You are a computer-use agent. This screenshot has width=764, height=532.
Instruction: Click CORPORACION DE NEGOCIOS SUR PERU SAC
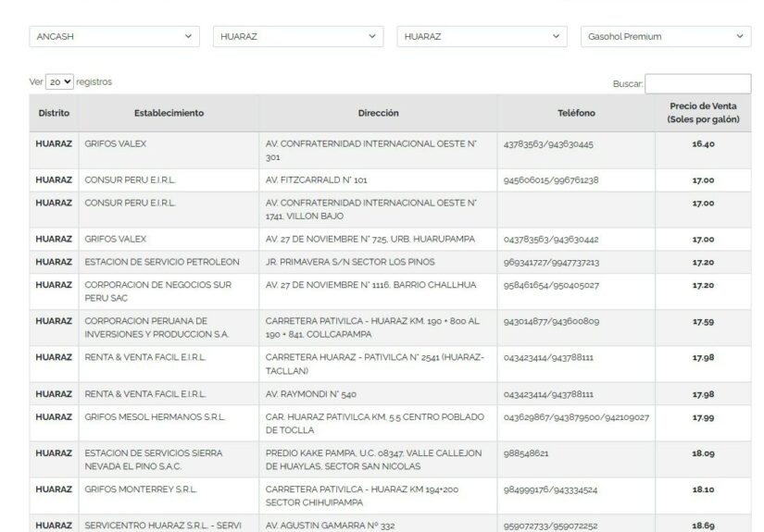157,291
